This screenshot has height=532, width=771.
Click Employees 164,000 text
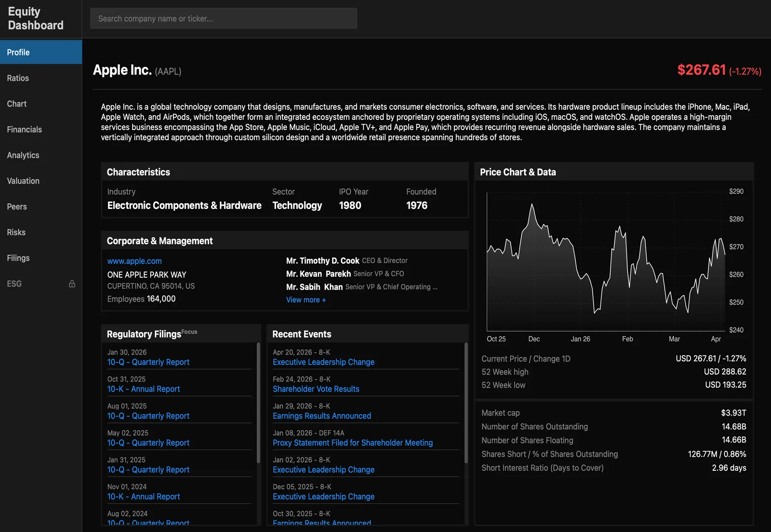coord(141,299)
